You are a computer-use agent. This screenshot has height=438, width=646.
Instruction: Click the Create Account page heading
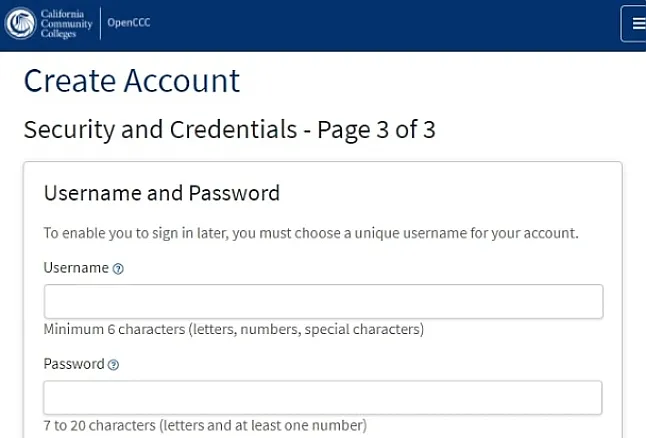tap(132, 81)
